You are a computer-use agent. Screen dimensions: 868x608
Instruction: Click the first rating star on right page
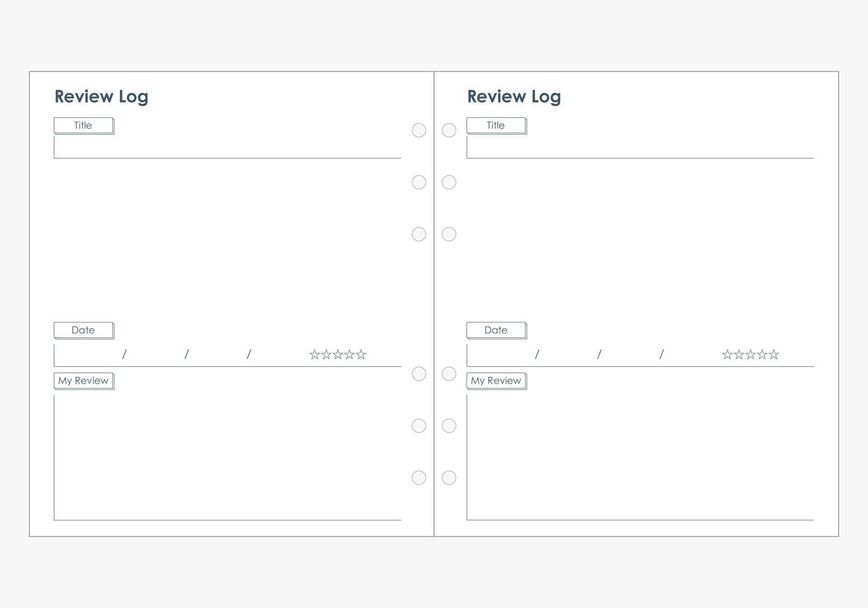(x=727, y=354)
